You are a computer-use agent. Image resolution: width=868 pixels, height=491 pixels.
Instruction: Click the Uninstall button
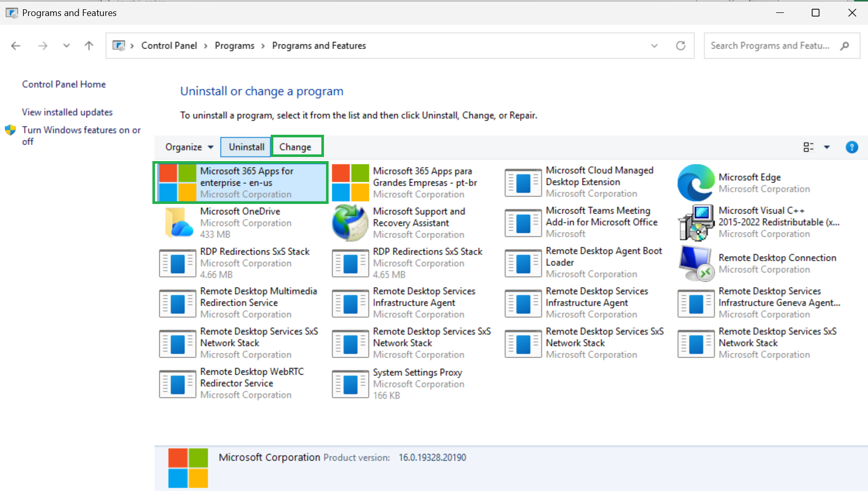pos(245,147)
